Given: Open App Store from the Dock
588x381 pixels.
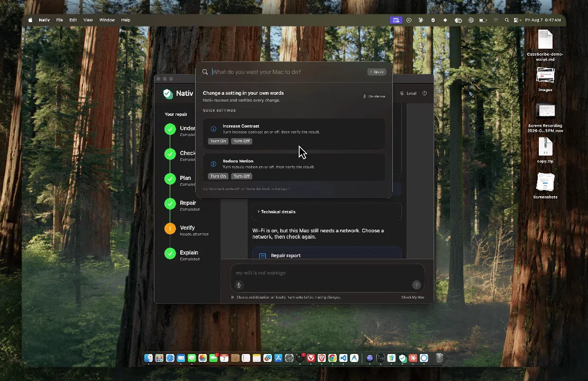Looking at the screenshot, I should [278, 358].
